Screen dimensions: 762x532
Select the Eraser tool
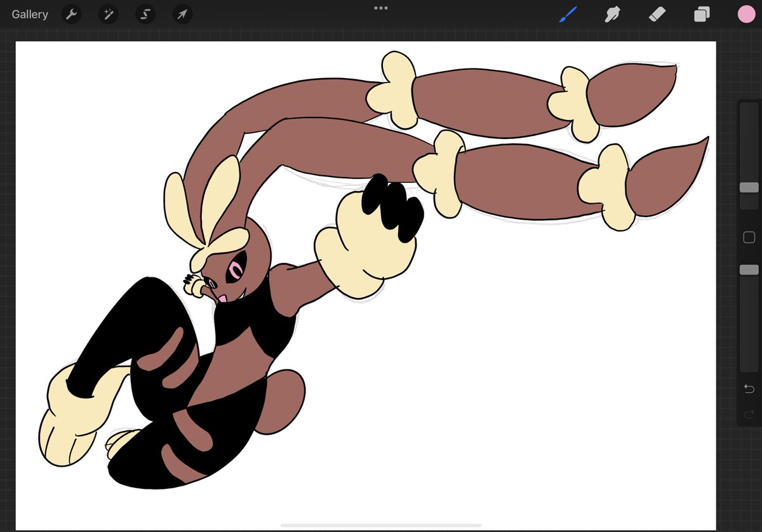[x=657, y=14]
